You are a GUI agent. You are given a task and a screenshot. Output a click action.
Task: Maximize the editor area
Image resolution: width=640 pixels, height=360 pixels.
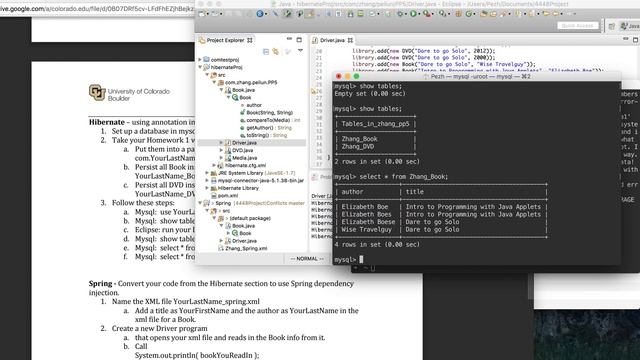[636, 40]
